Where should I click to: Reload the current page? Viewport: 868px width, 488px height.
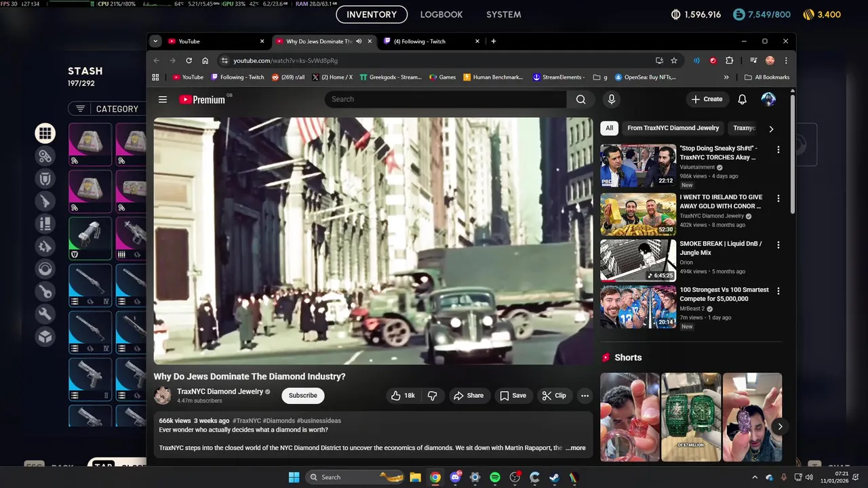189,60
